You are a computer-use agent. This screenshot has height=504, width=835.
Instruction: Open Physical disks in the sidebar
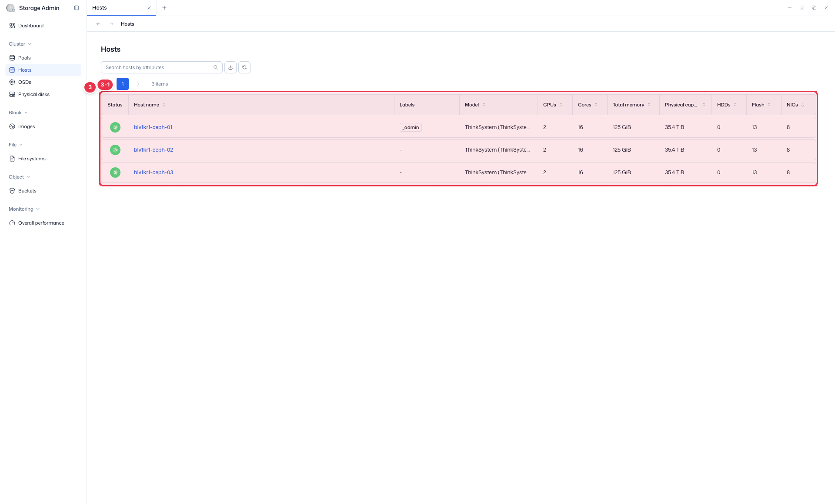coord(43,94)
